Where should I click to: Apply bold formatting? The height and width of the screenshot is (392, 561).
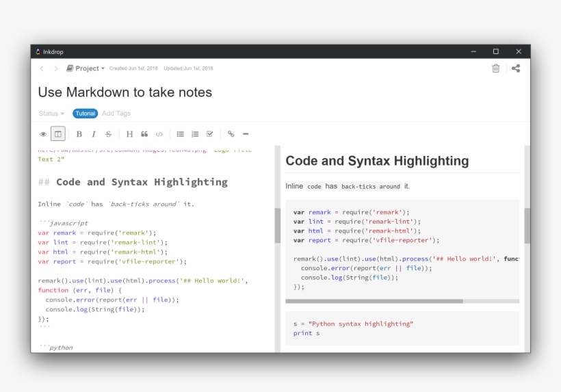79,134
